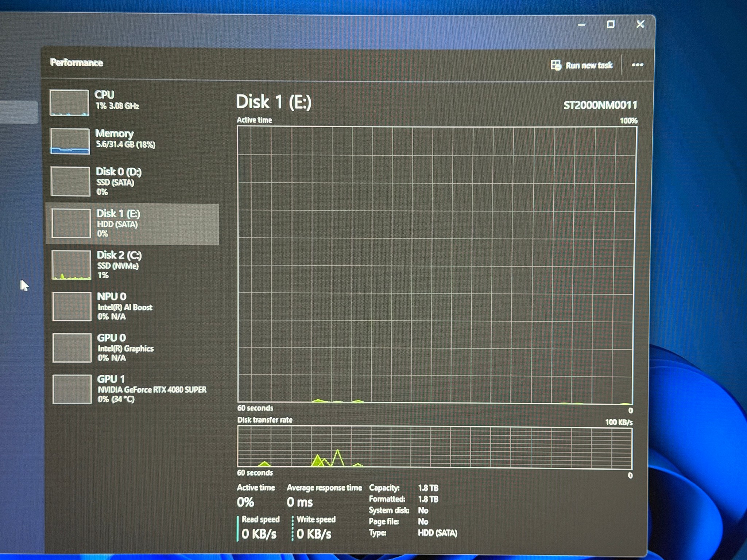The height and width of the screenshot is (560, 747).
Task: Select GPU 1 NVIDIA GeForce RTX entry
Action: point(133,389)
